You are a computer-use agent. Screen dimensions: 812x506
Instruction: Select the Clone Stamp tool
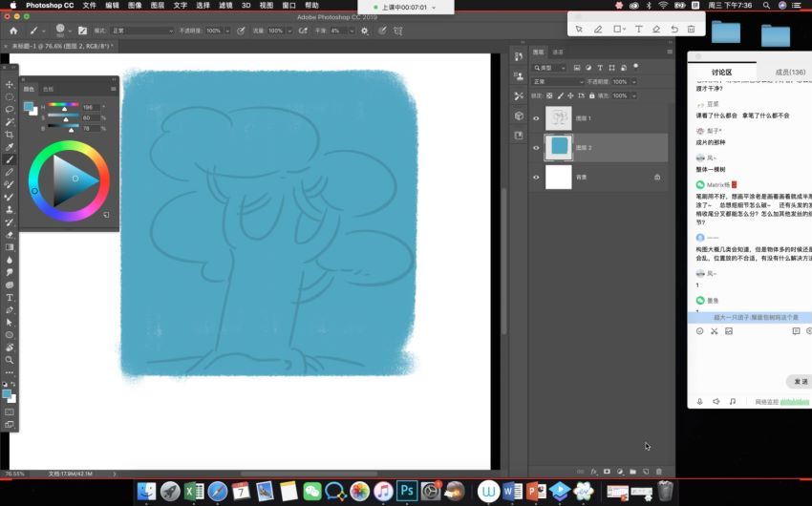pos(10,209)
